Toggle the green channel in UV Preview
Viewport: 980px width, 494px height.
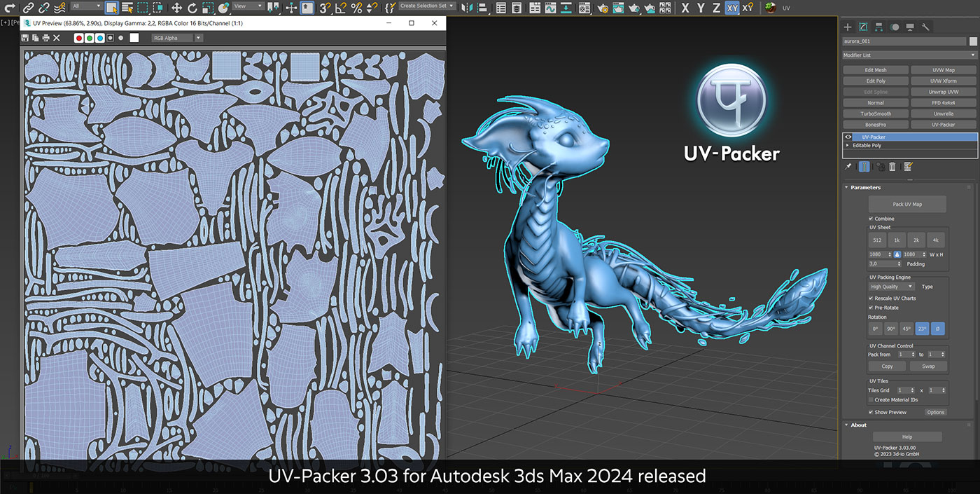click(90, 38)
